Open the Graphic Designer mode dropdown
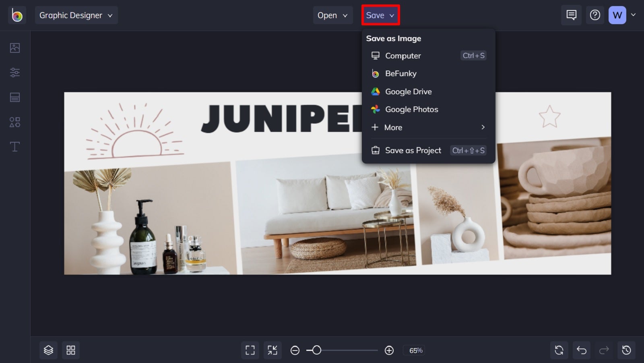The width and height of the screenshot is (644, 363). click(x=76, y=15)
